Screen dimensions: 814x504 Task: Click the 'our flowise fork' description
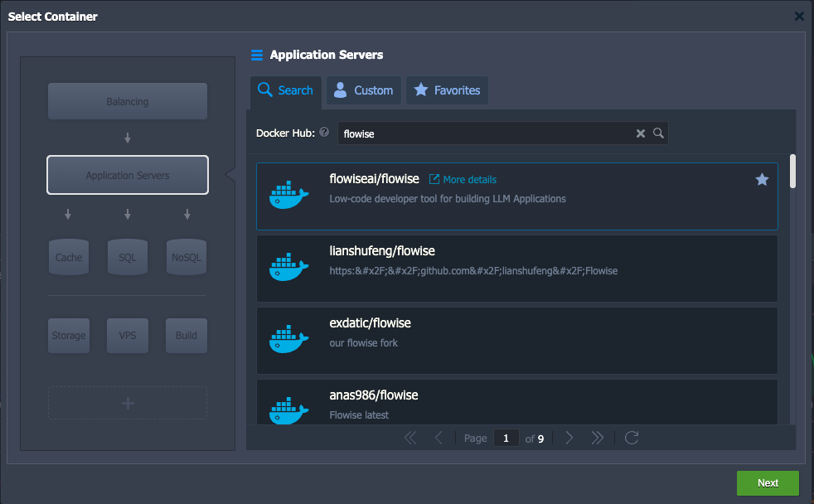pos(363,343)
